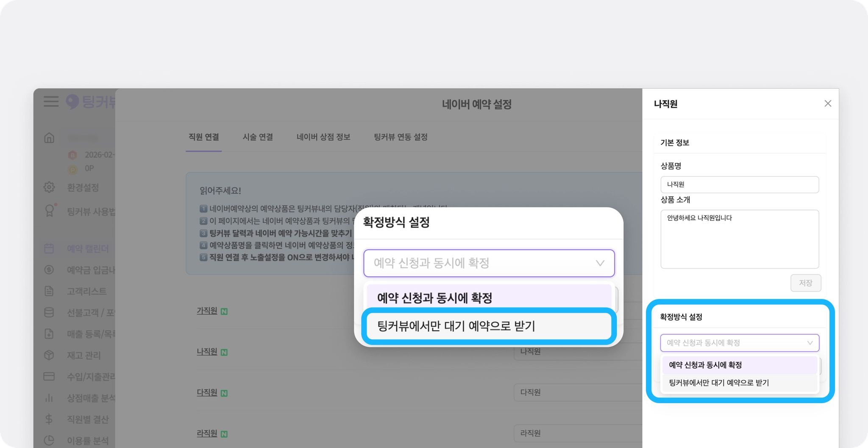
Task: Click the 상품명 field label
Action: (x=671, y=166)
